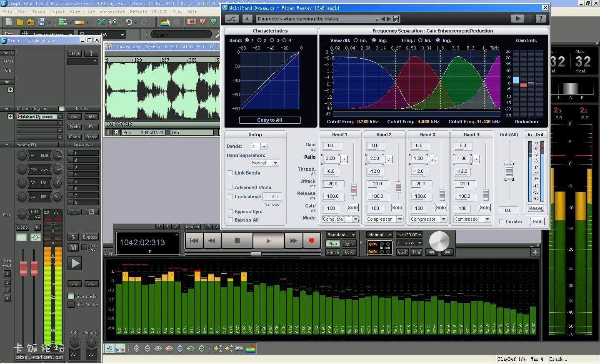Open the preset dropdown in Multiband Dynamics
The width and height of the screenshot is (600, 364).
coord(376,19)
